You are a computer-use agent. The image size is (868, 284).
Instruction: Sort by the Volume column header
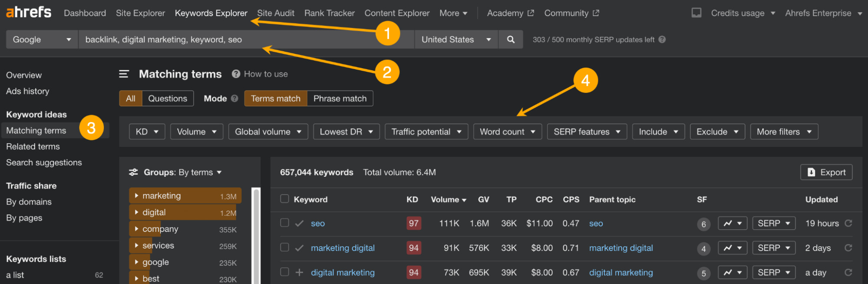449,199
